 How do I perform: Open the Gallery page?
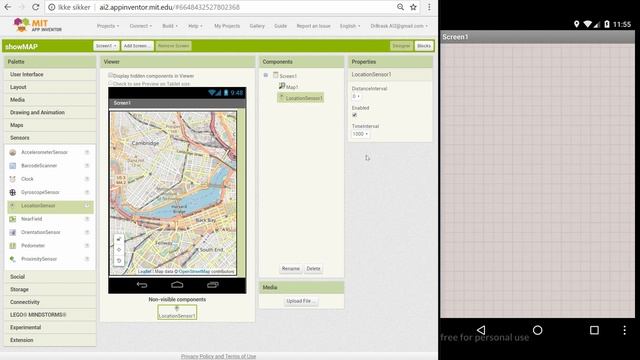(257, 26)
